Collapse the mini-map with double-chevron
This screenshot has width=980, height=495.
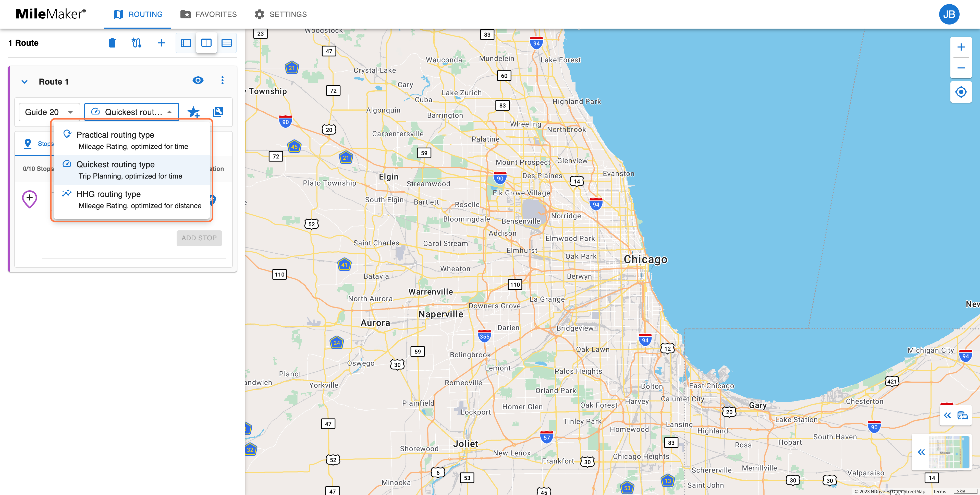921,452
